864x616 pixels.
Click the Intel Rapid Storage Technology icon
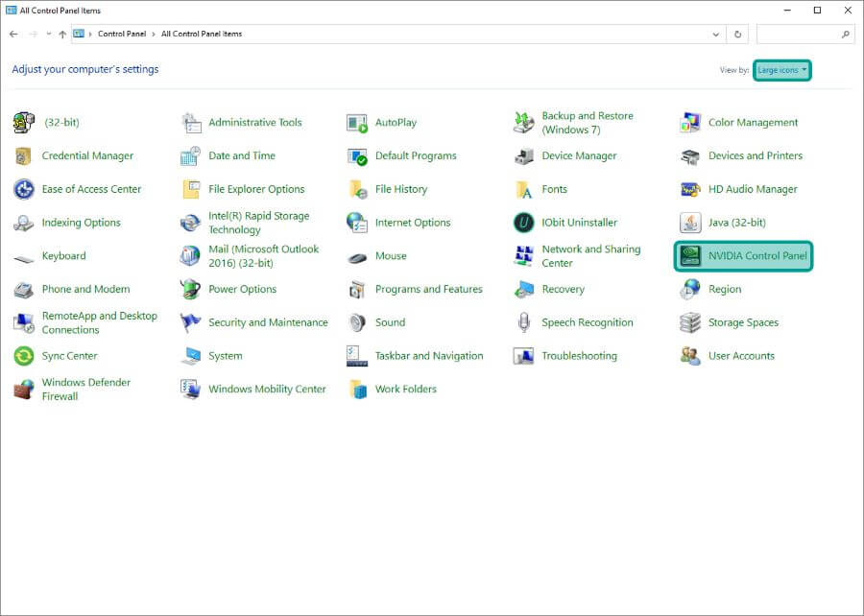[x=191, y=223]
